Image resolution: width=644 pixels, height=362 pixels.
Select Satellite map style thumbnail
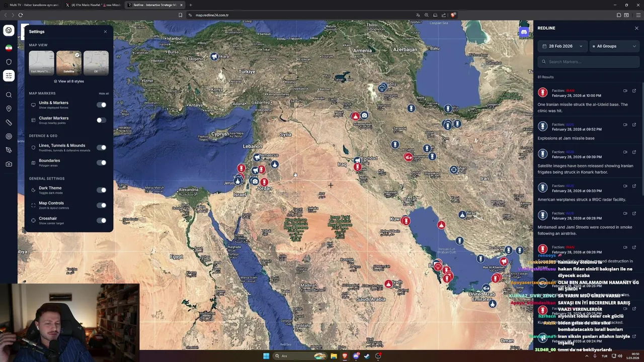click(69, 63)
